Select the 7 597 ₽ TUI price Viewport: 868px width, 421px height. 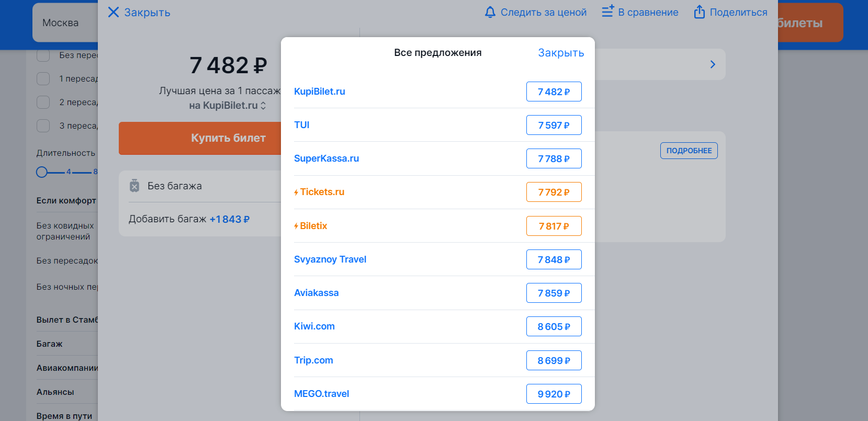[x=554, y=125]
